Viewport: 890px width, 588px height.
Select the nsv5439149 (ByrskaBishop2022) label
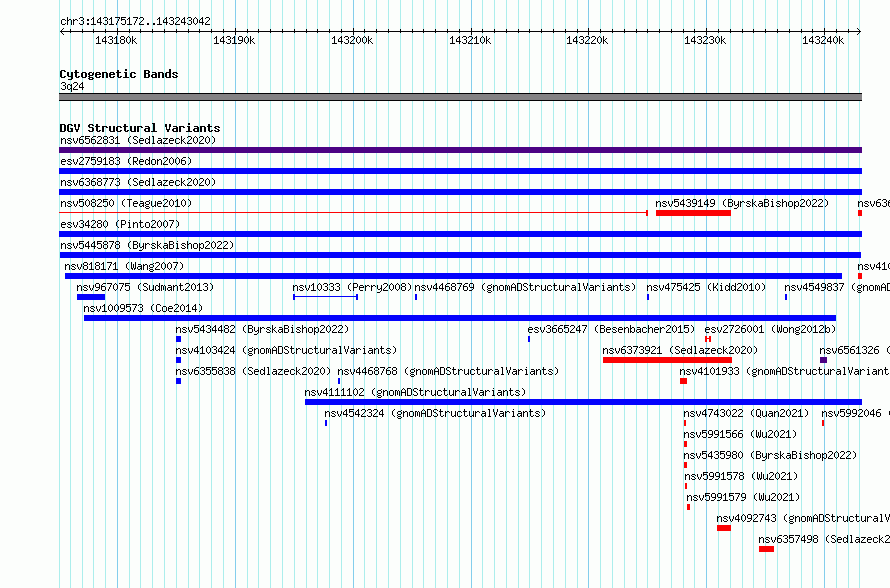[742, 203]
